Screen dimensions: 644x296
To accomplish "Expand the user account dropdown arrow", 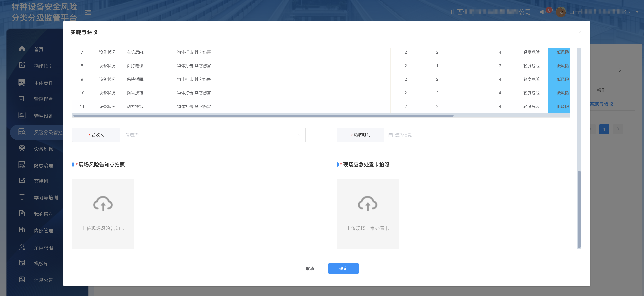I will pyautogui.click(x=637, y=12).
